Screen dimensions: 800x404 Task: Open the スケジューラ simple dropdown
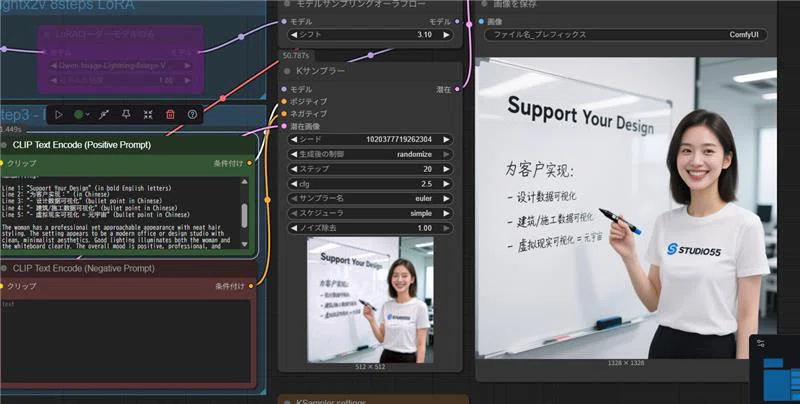(x=370, y=213)
